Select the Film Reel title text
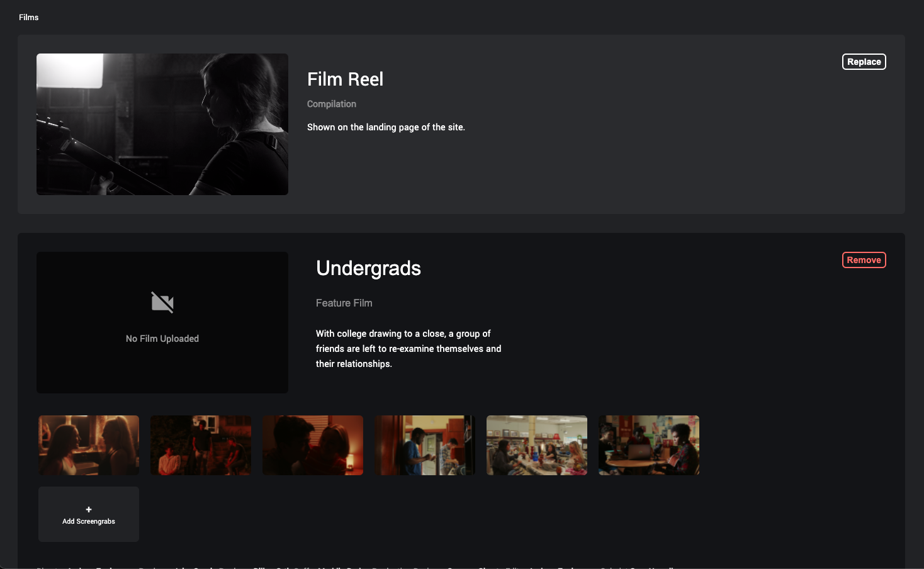Screen dimensions: 924x569 tap(345, 79)
